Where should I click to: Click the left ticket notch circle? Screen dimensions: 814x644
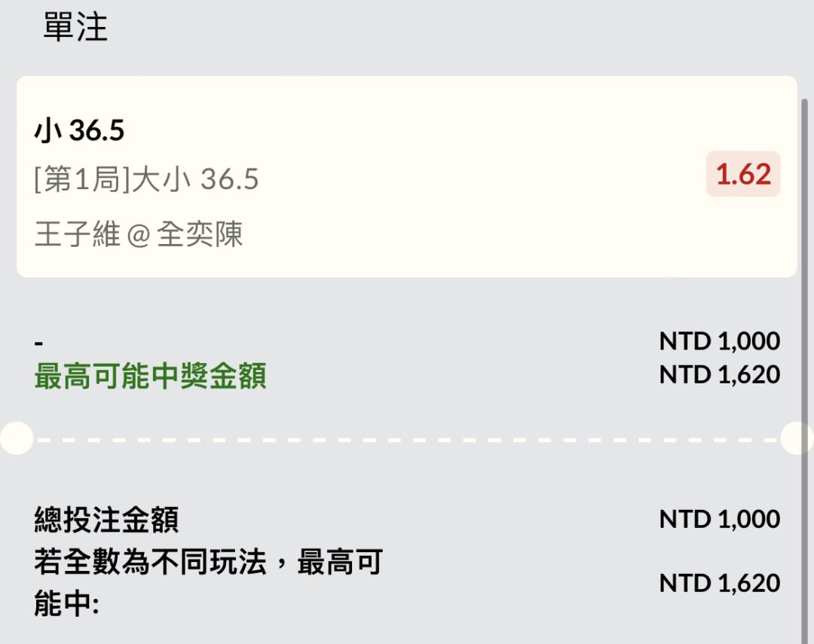pyautogui.click(x=17, y=438)
